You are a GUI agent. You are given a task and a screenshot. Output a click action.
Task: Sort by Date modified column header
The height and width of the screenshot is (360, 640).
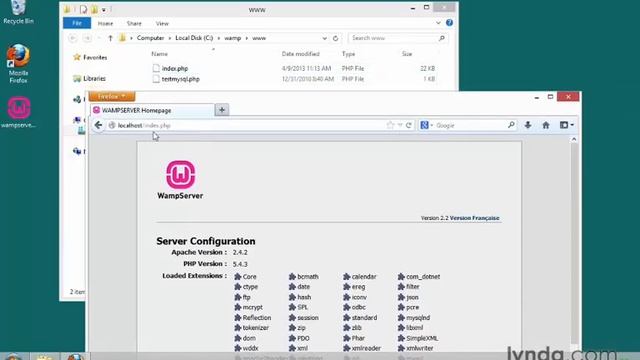pyautogui.click(x=300, y=54)
